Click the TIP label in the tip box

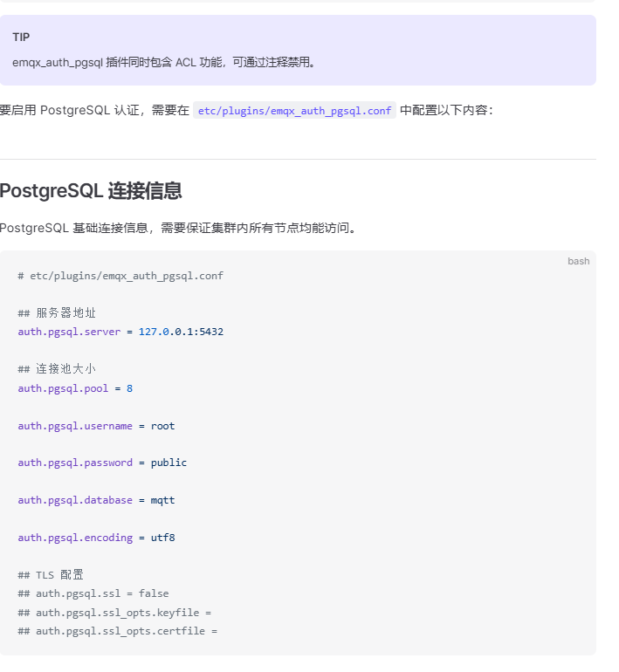(21, 38)
